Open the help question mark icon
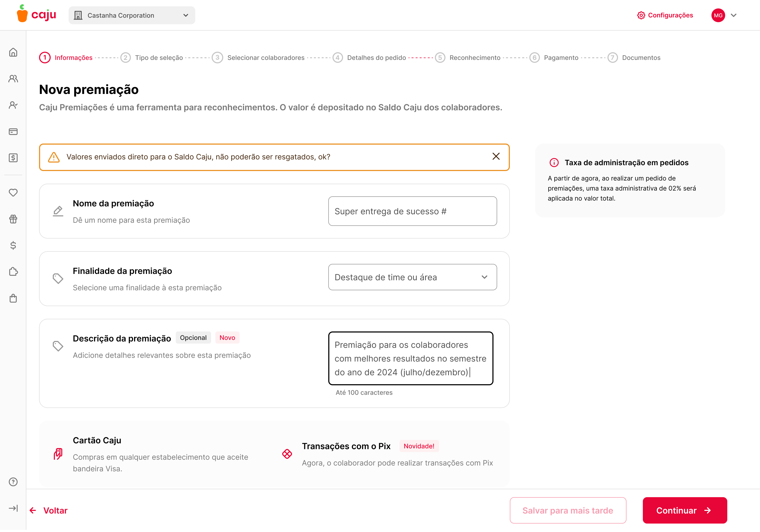 [13, 482]
